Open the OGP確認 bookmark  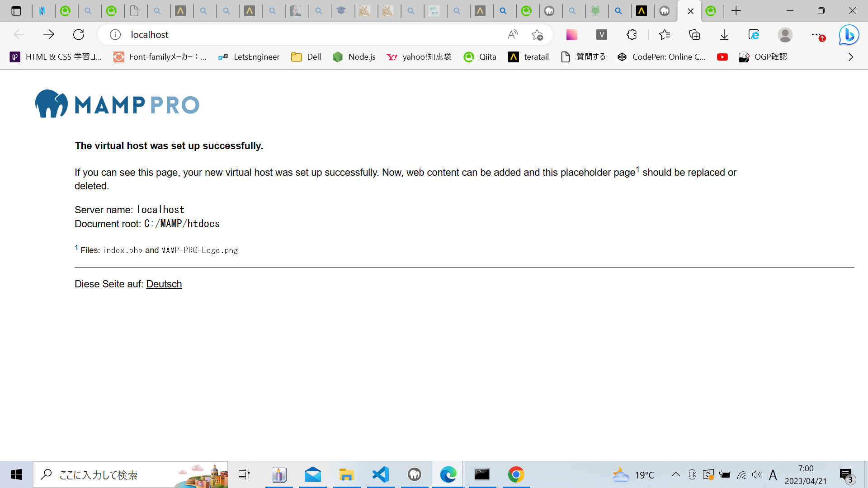coord(763,57)
